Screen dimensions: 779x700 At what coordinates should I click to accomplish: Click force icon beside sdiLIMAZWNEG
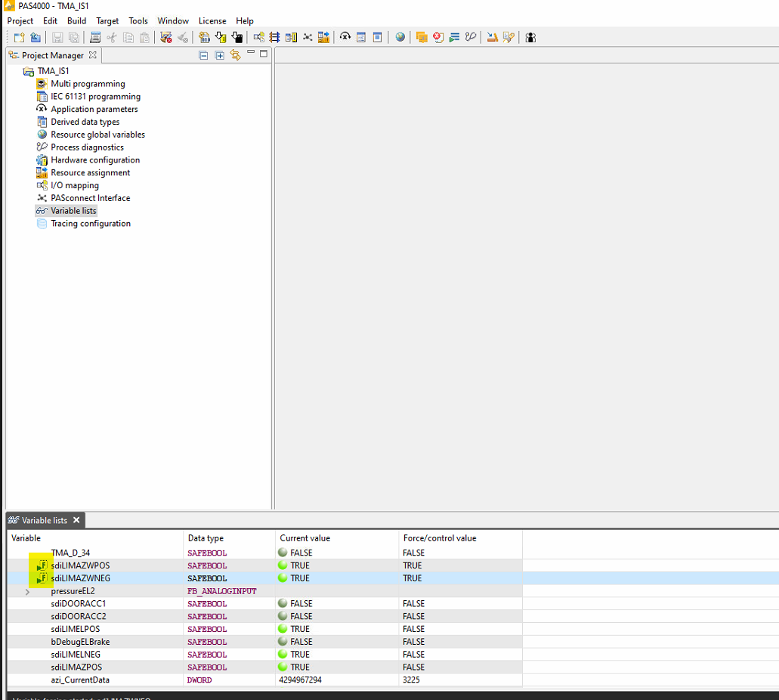point(42,578)
